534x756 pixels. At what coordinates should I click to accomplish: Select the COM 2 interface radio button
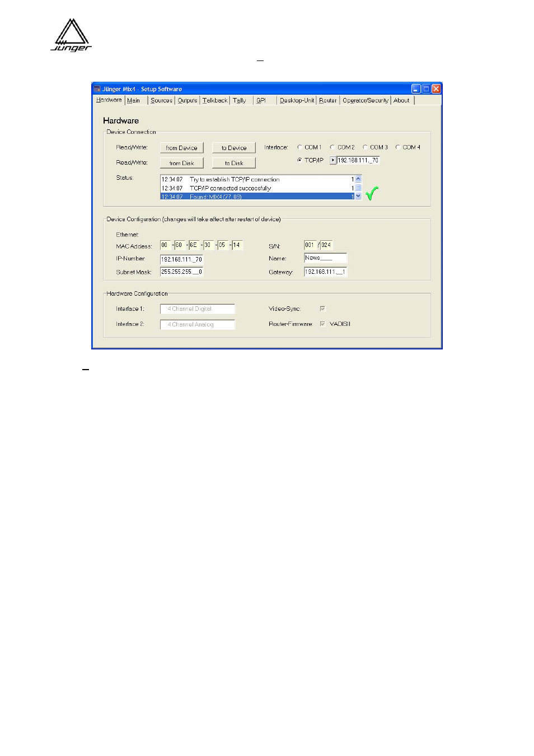tap(332, 147)
